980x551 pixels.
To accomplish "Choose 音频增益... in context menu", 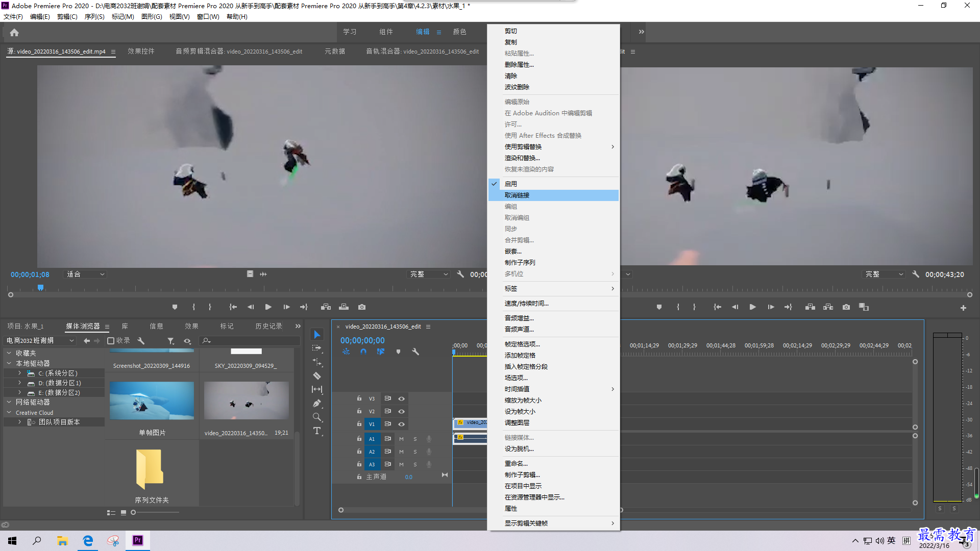I will (x=553, y=318).
